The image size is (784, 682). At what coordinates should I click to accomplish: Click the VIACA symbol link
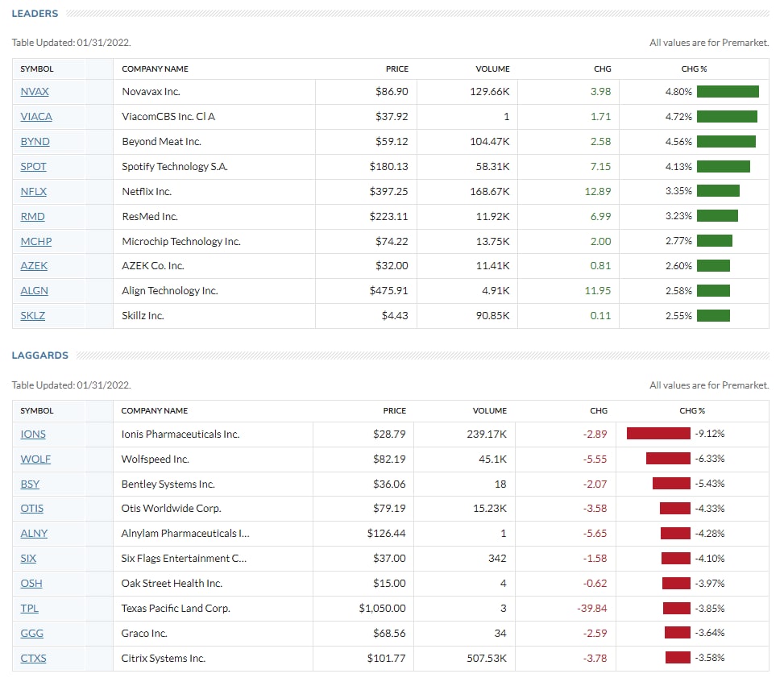[x=36, y=117]
